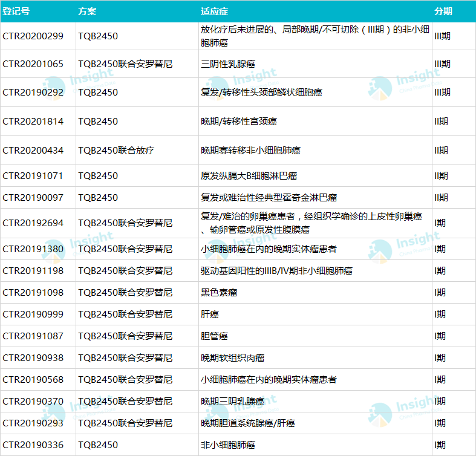Click the indication 胆管癌
476x456 pixels.
(x=214, y=336)
